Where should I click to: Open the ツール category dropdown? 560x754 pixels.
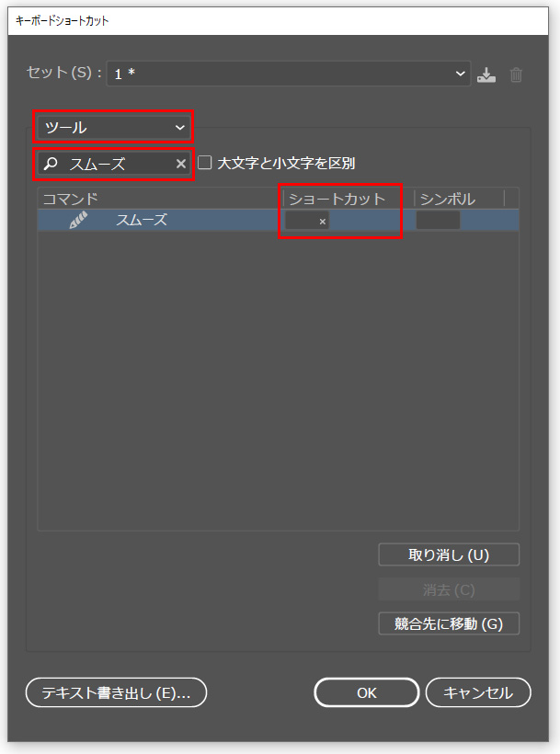click(x=114, y=128)
